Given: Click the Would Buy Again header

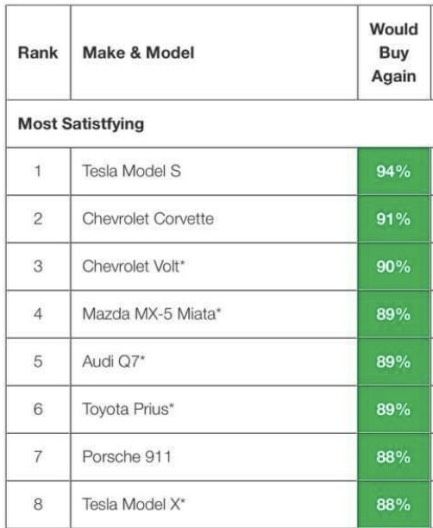Looking at the screenshot, I should point(394,53).
